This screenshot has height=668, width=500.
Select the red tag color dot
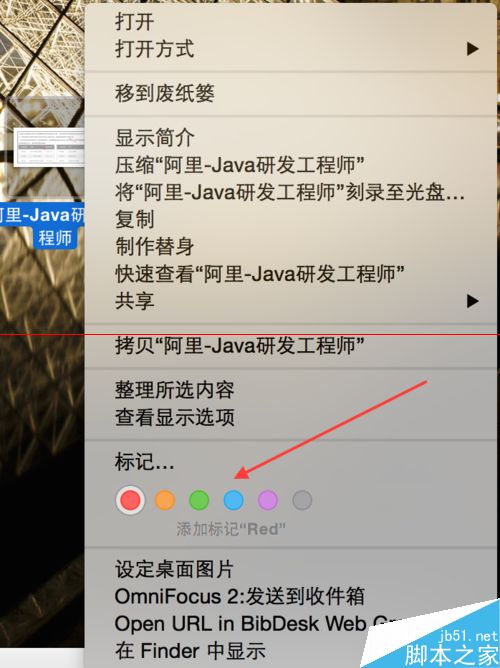coord(130,500)
